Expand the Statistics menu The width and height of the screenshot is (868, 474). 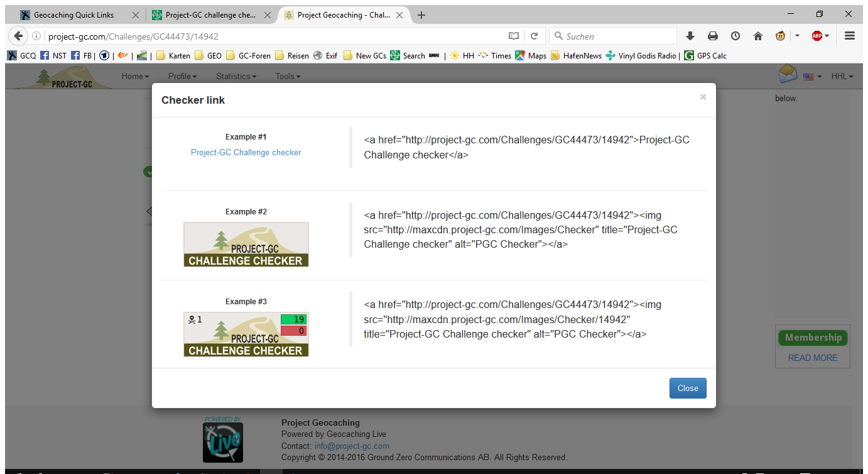(236, 76)
